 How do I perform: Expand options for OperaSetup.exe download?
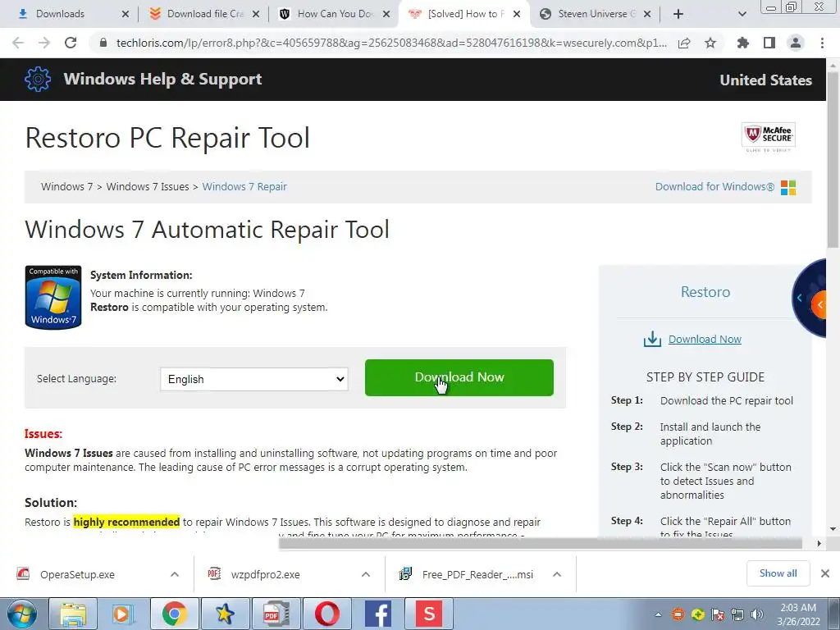[175, 574]
